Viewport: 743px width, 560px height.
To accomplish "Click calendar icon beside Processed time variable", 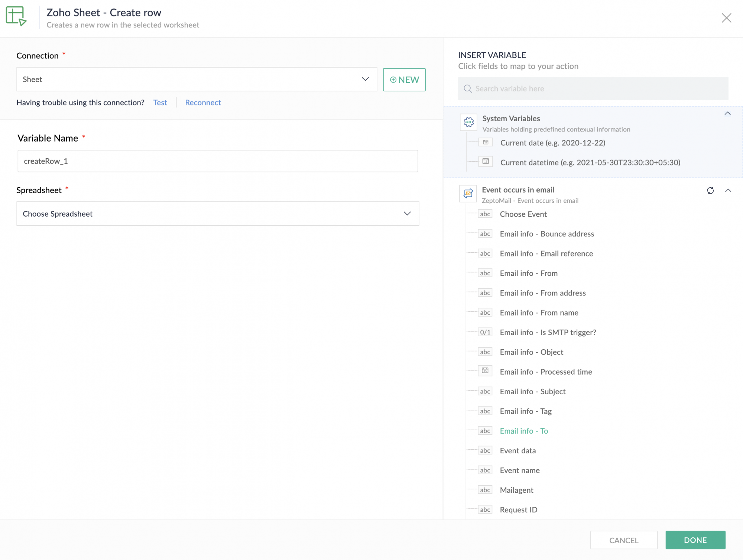I will tap(485, 371).
